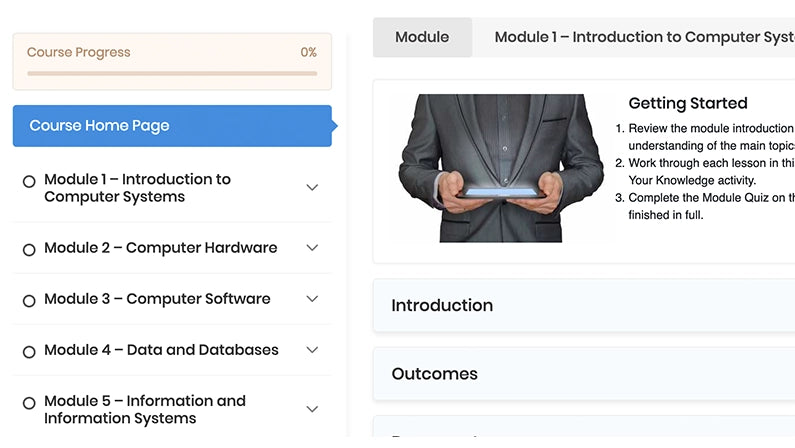Open Module 2 – Computer Hardware link
This screenshot has height=448, width=795.
click(161, 248)
